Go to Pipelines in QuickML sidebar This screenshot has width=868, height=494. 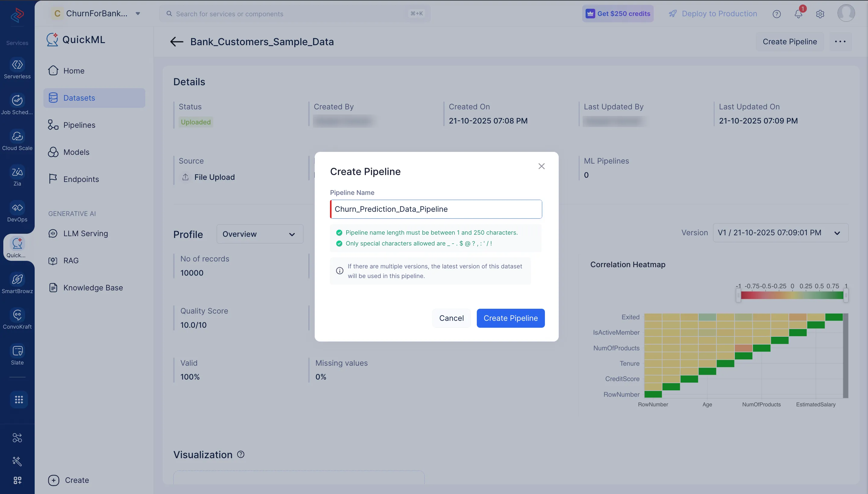[79, 125]
